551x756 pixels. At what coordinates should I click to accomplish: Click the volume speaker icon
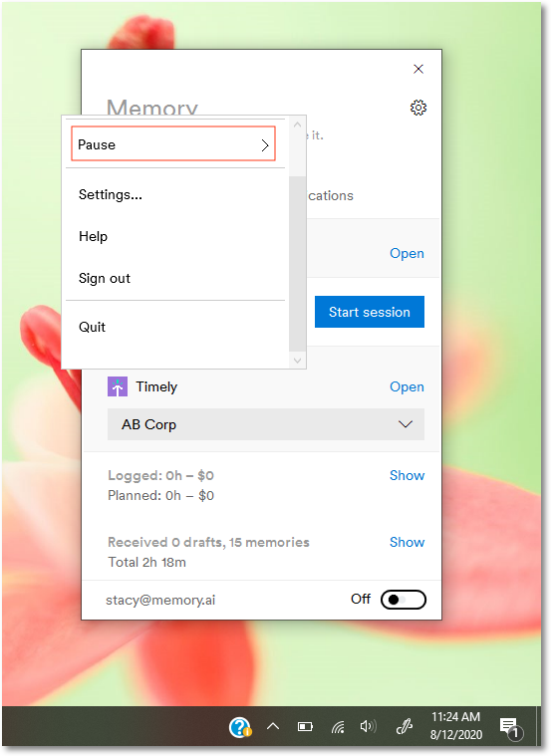(368, 726)
